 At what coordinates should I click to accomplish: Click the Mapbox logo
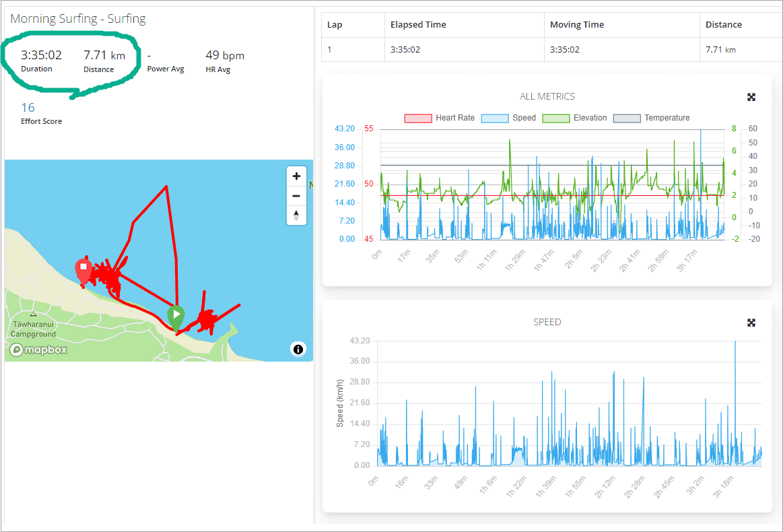click(39, 350)
